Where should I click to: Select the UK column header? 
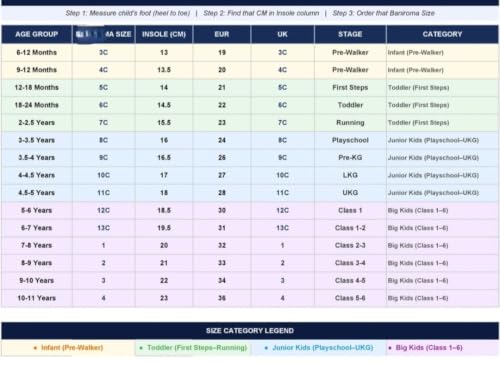tap(282, 34)
